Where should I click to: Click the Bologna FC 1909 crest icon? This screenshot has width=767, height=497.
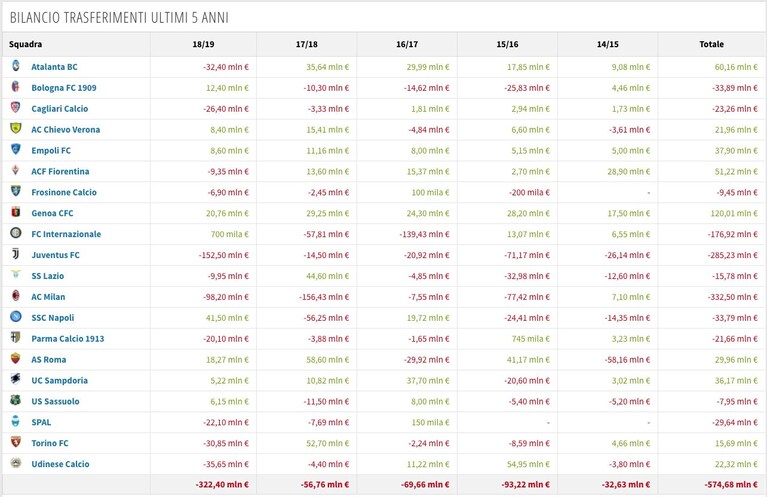16,87
